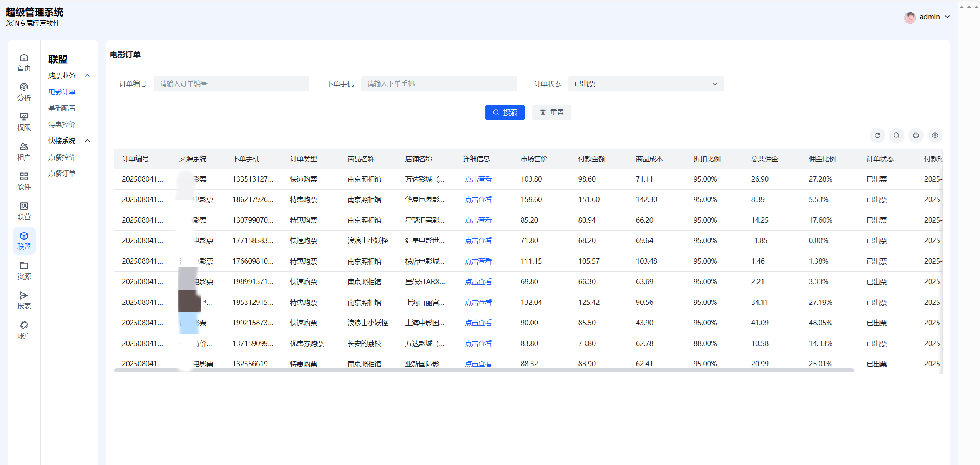
Task: Open 点击查看 for the 103.80 order
Action: pos(478,179)
